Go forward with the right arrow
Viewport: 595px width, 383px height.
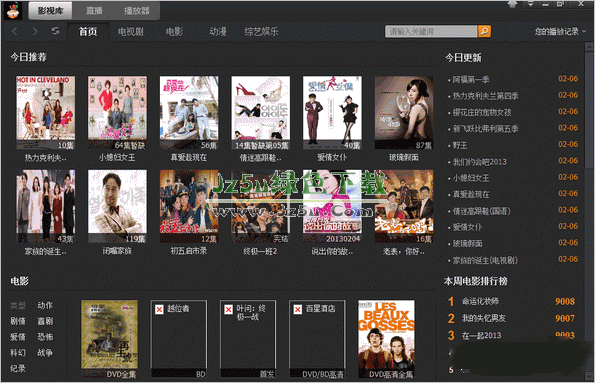click(35, 31)
